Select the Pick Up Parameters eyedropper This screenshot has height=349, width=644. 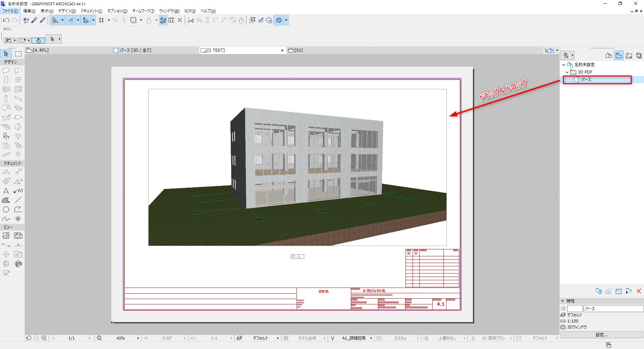pos(34,20)
